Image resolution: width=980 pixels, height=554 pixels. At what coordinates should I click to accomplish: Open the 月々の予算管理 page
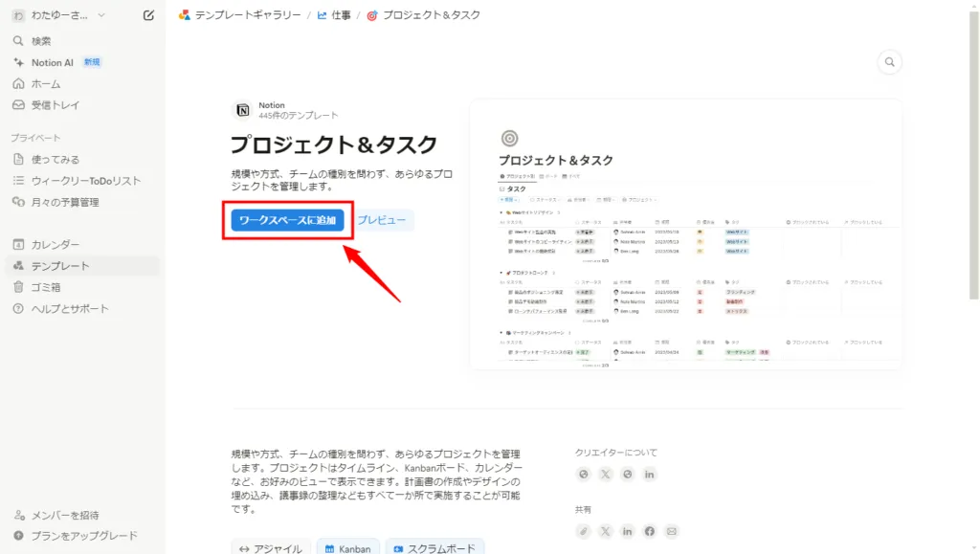(82, 202)
